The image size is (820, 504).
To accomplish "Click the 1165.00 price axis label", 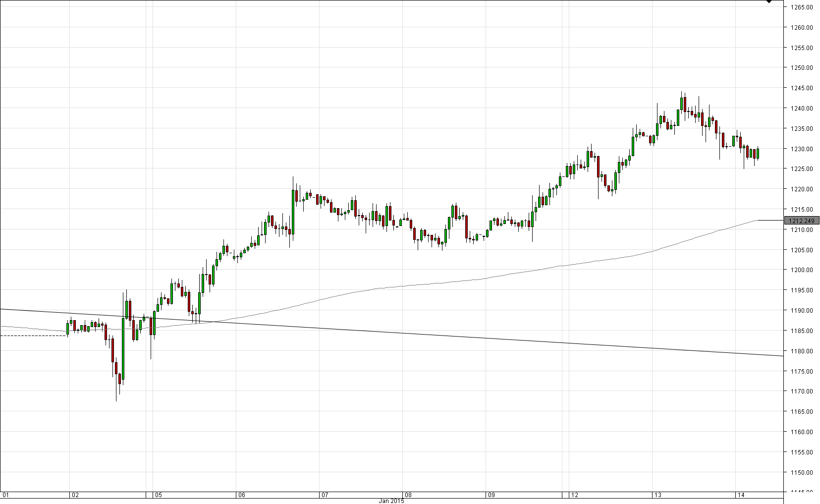I will coord(802,412).
